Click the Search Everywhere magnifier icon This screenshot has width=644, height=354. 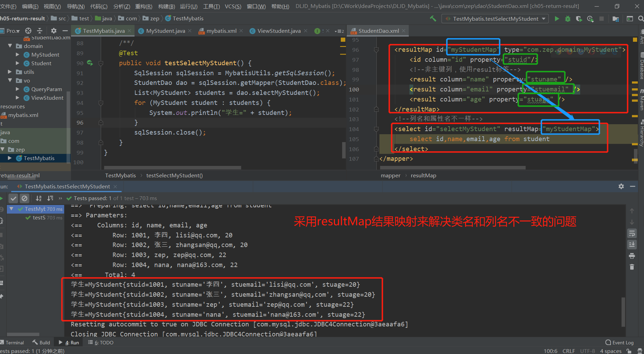(641, 19)
